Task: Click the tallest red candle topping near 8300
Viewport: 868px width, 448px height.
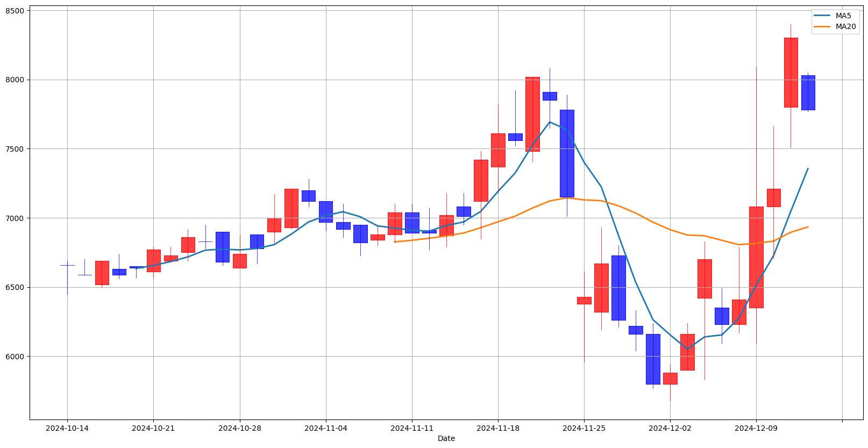Action: (791, 73)
